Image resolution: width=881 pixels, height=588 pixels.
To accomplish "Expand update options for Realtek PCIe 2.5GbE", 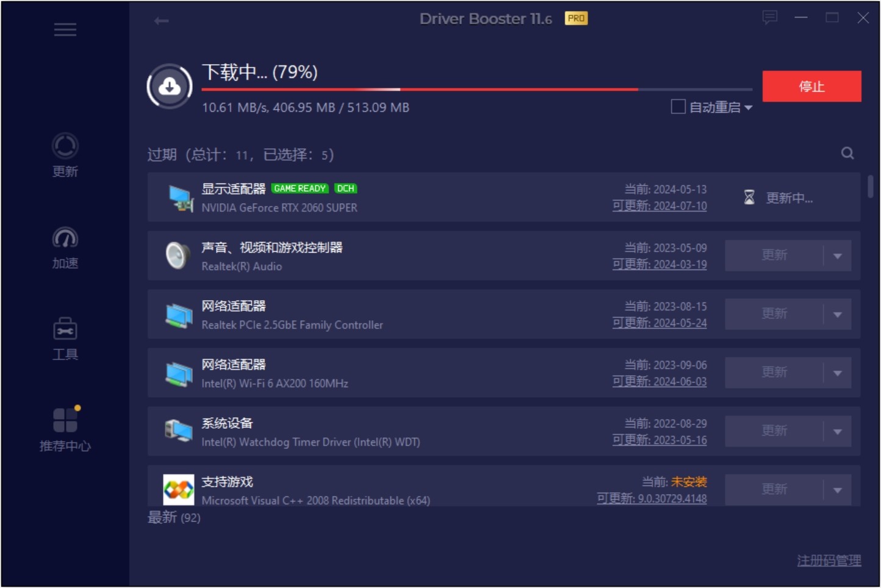I will point(838,315).
